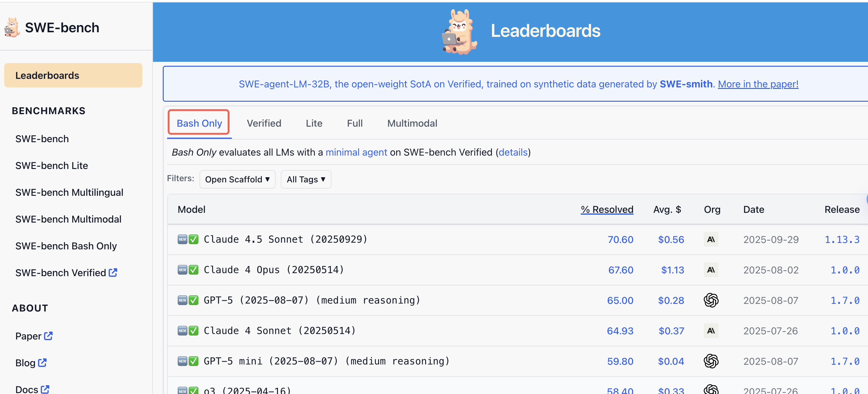868x394 pixels.
Task: Open the minimal agent link
Action: [356, 152]
